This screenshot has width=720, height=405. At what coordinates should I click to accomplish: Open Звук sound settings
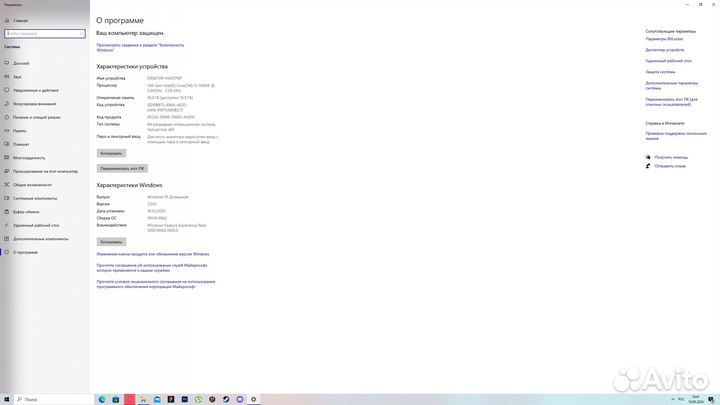pyautogui.click(x=17, y=77)
